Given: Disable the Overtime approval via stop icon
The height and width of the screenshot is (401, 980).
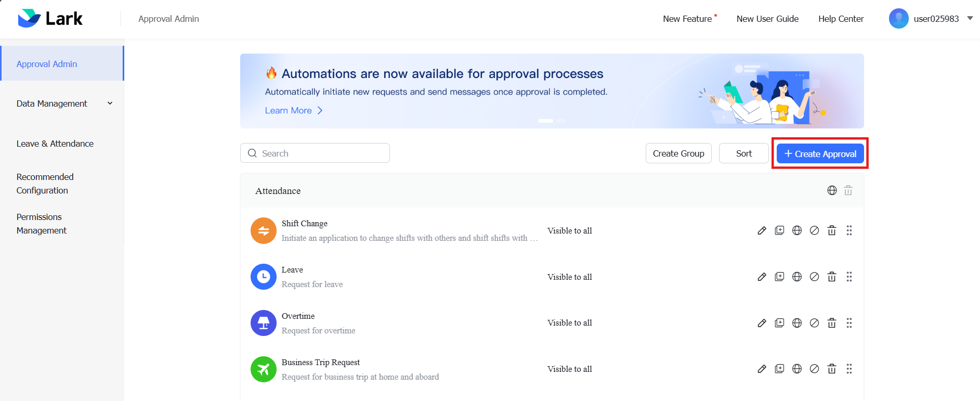Looking at the screenshot, I should pos(814,323).
